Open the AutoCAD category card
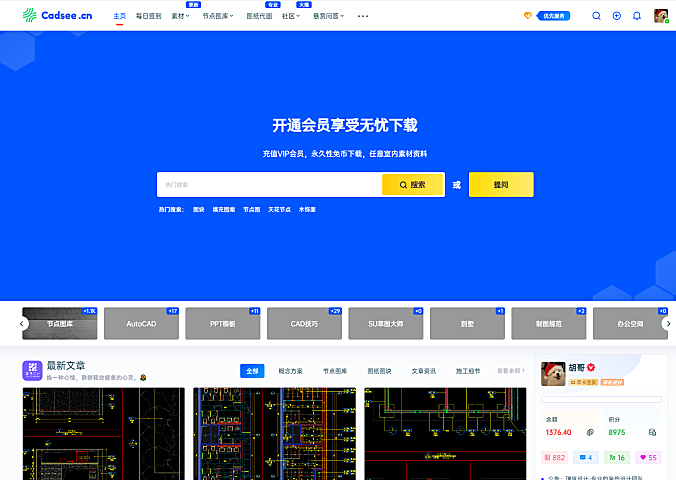This screenshot has width=676, height=480. click(x=141, y=323)
